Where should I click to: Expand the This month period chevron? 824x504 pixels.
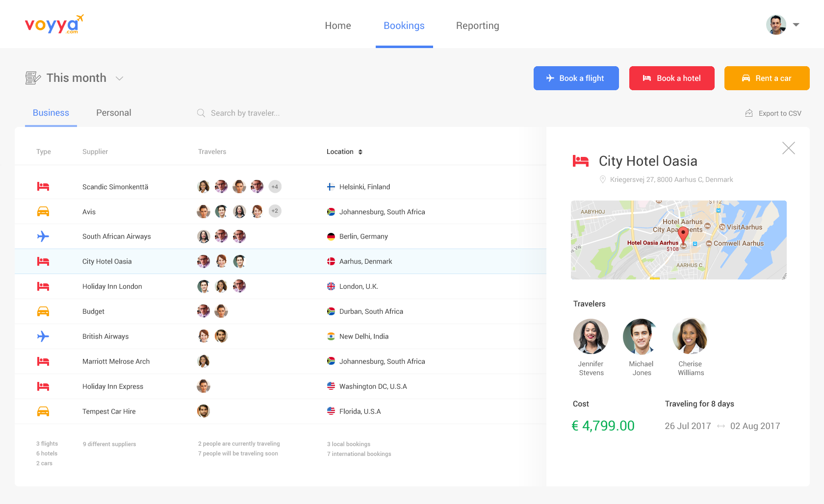click(x=119, y=78)
